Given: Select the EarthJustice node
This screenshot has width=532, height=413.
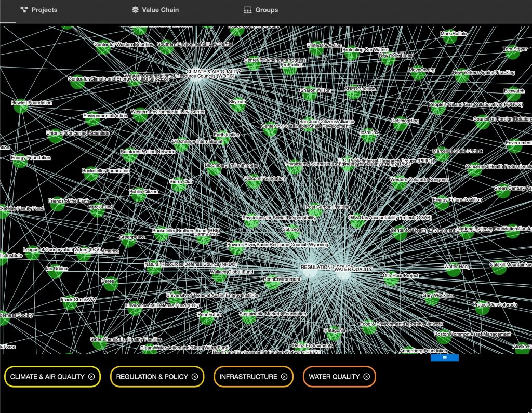Looking at the screenshot, I should click(x=223, y=138).
